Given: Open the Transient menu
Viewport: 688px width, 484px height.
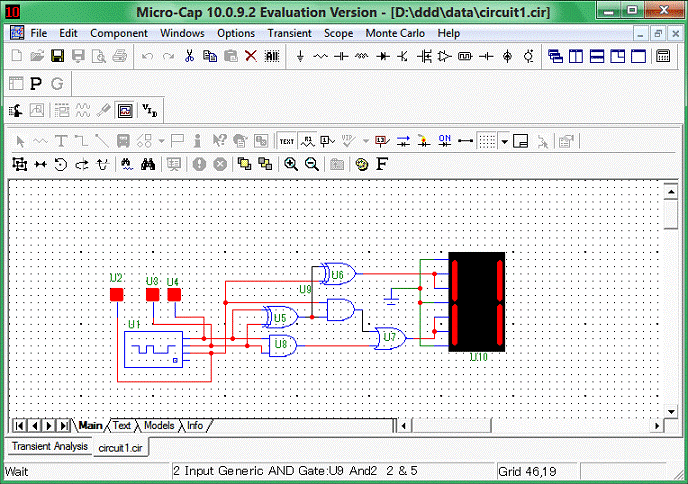Looking at the screenshot, I should 289,33.
